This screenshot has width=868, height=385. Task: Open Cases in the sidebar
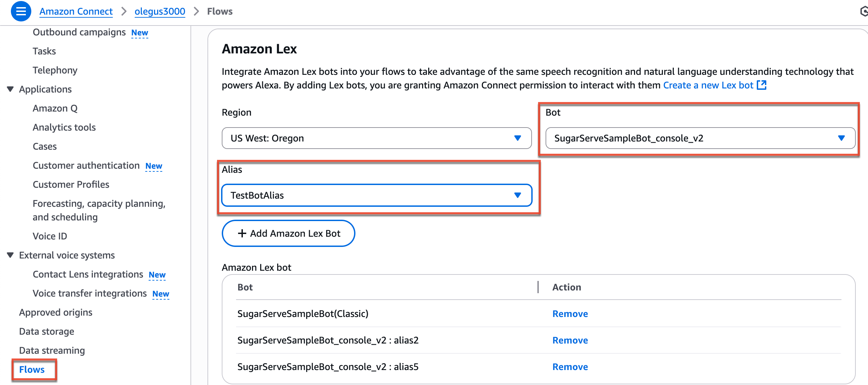[x=45, y=146]
